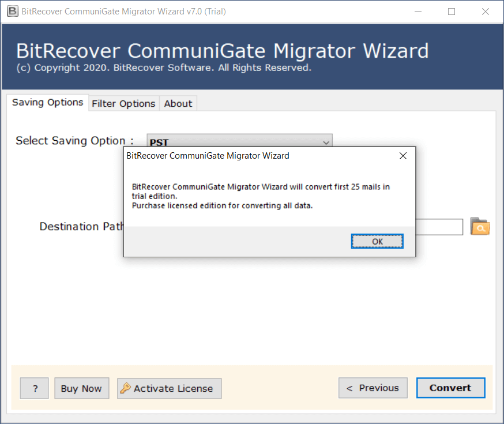Image resolution: width=504 pixels, height=424 pixels.
Task: Close the trial notice dialog
Action: (403, 156)
